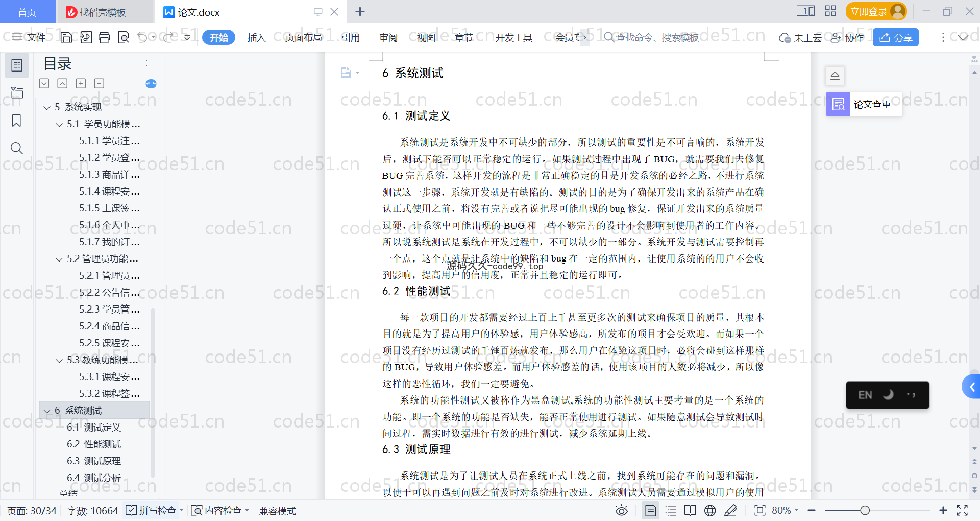Collapse the 5.3 教练功能模块 node
This screenshot has height=521, width=980.
pos(59,360)
